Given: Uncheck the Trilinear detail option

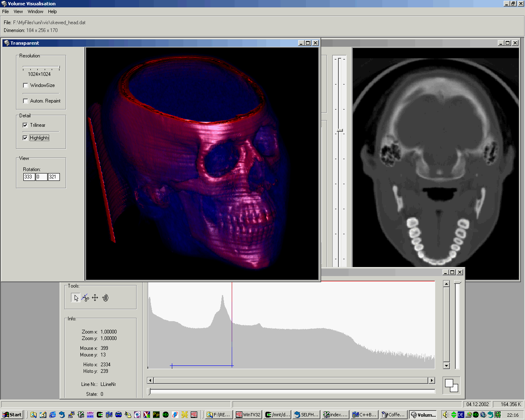Looking at the screenshot, I should 25,125.
